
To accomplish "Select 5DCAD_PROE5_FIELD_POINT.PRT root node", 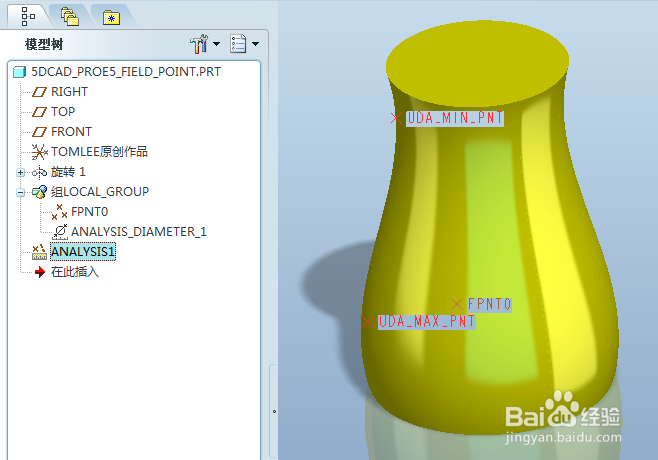I will [x=126, y=72].
